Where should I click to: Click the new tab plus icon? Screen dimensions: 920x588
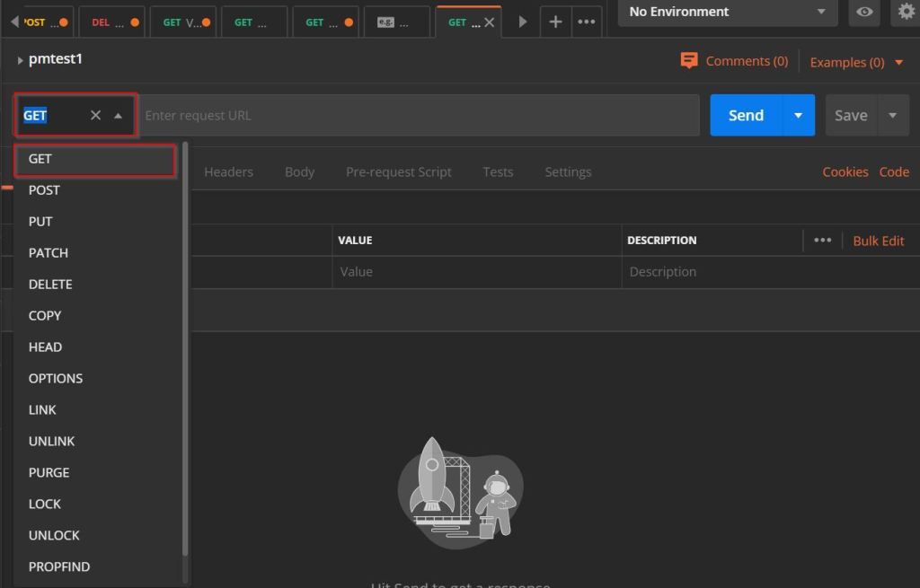(x=555, y=22)
